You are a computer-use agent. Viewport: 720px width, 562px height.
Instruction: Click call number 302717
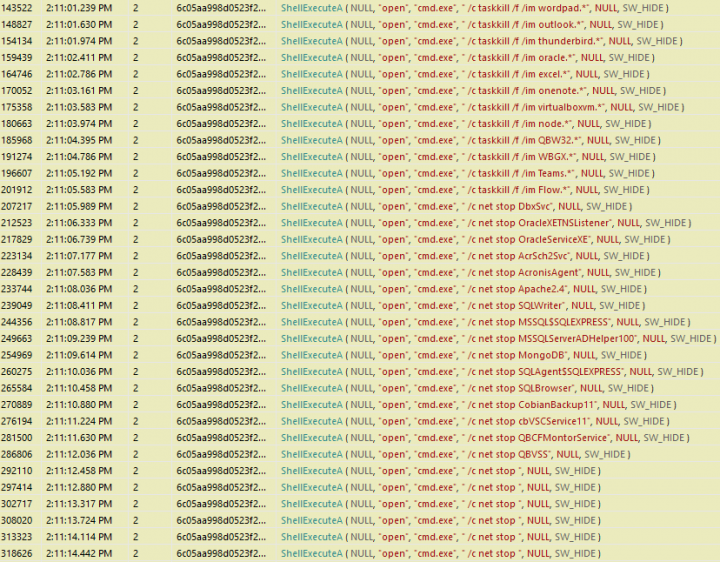(17, 504)
